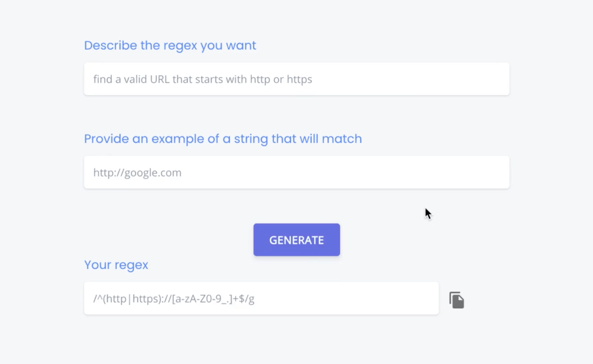The image size is (593, 364).
Task: Click the purple GENERATE button
Action: click(297, 240)
